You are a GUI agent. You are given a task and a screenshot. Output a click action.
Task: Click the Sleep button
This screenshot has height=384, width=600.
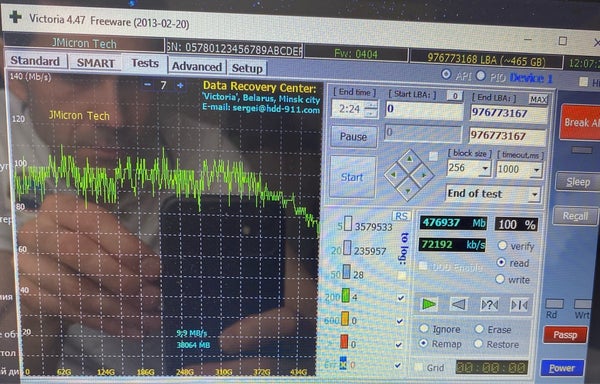pyautogui.click(x=578, y=182)
